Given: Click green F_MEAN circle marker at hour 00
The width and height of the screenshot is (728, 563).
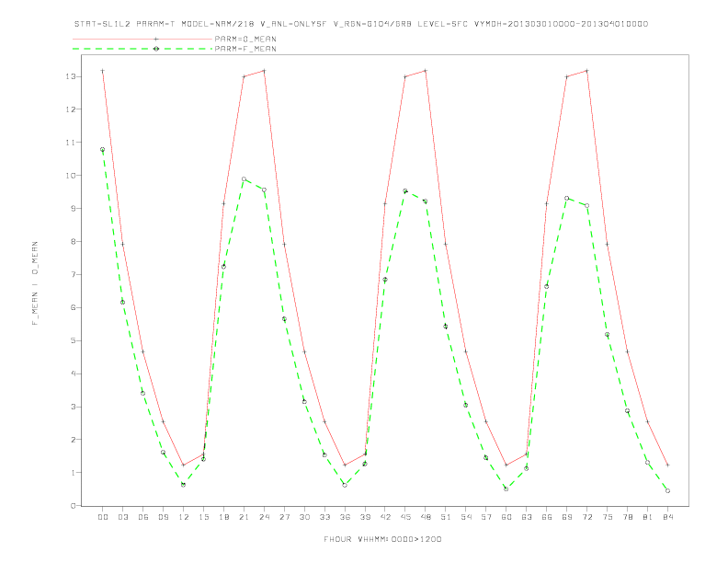Looking at the screenshot, I should coord(103,150).
